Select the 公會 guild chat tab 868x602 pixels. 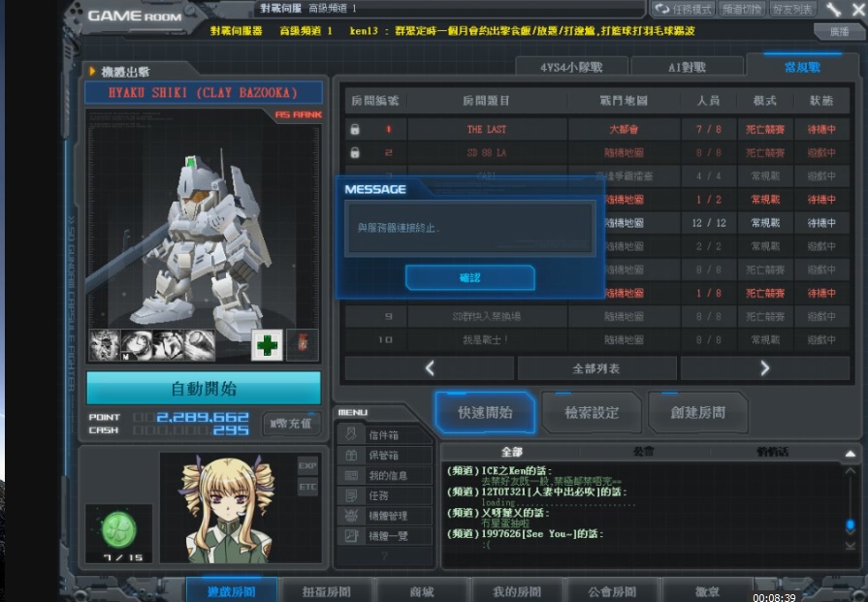pyautogui.click(x=643, y=452)
